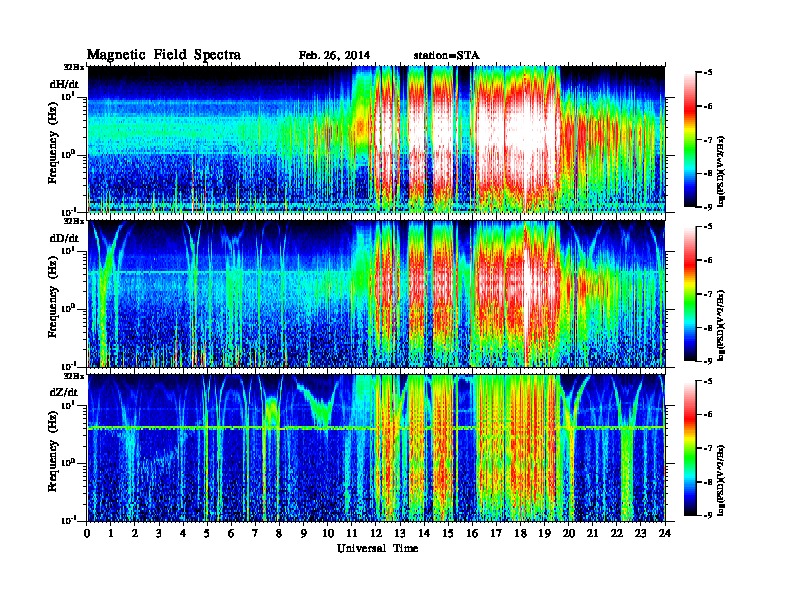Click the "-9" label on dH/dt colorbar
The height and width of the screenshot is (612, 792).
click(x=708, y=207)
